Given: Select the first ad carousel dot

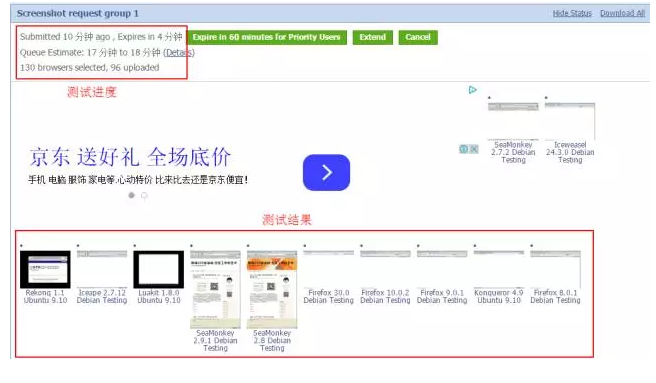Looking at the screenshot, I should point(132,195).
